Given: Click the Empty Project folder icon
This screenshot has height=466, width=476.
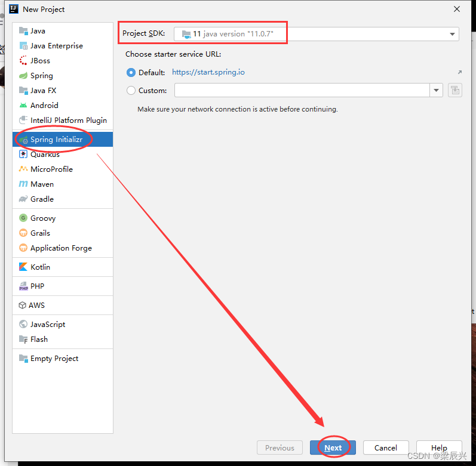Looking at the screenshot, I should point(23,359).
